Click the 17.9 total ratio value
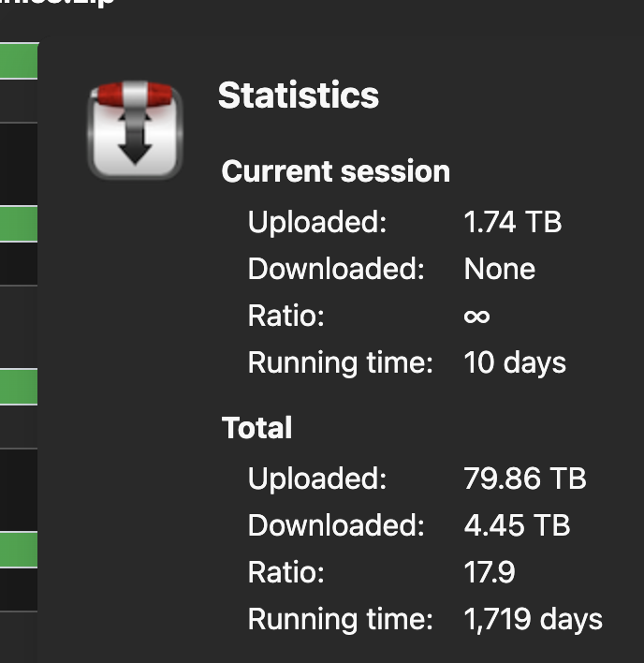Screen dimensions: 644x663 (490, 572)
